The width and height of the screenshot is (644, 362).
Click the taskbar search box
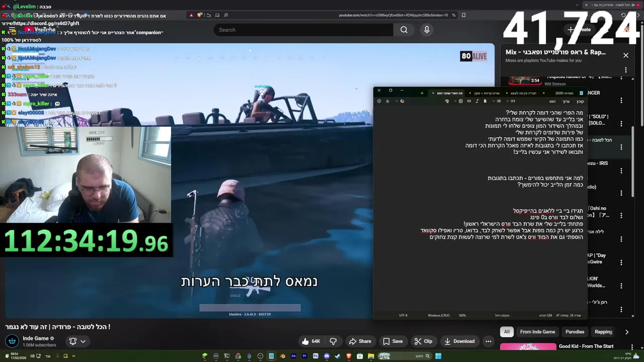(x=404, y=356)
